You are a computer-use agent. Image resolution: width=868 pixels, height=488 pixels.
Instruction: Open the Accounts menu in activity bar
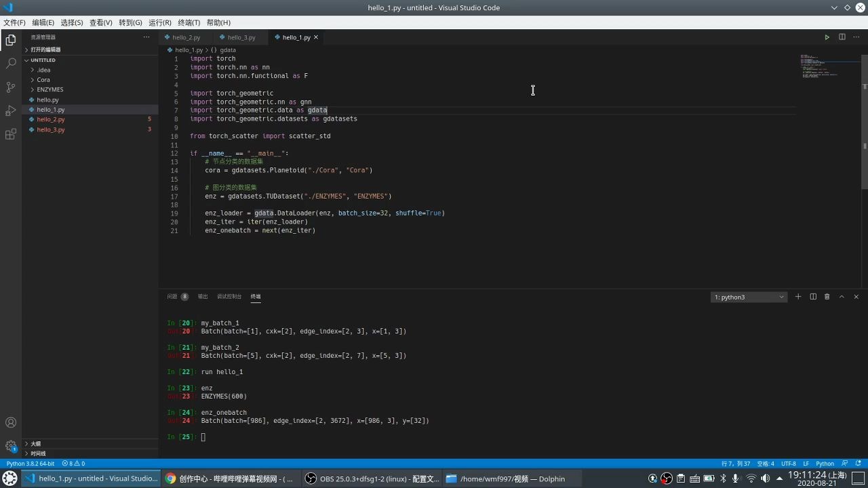click(11, 422)
